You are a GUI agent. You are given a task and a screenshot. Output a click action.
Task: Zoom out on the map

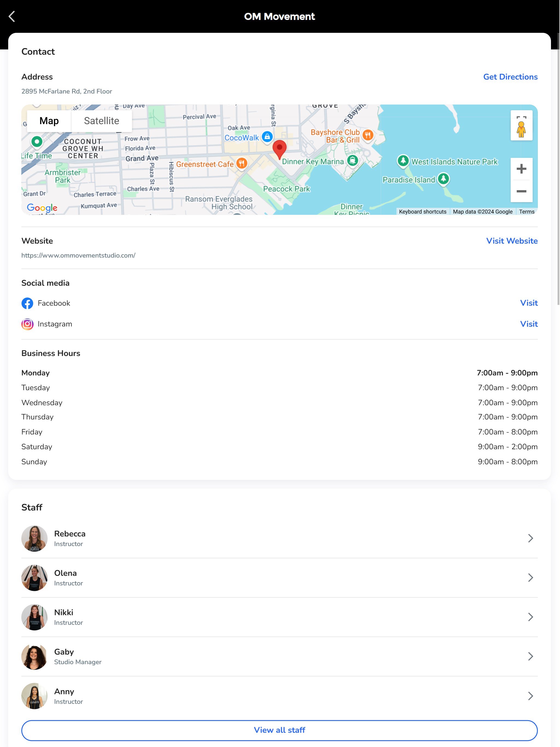tap(521, 191)
